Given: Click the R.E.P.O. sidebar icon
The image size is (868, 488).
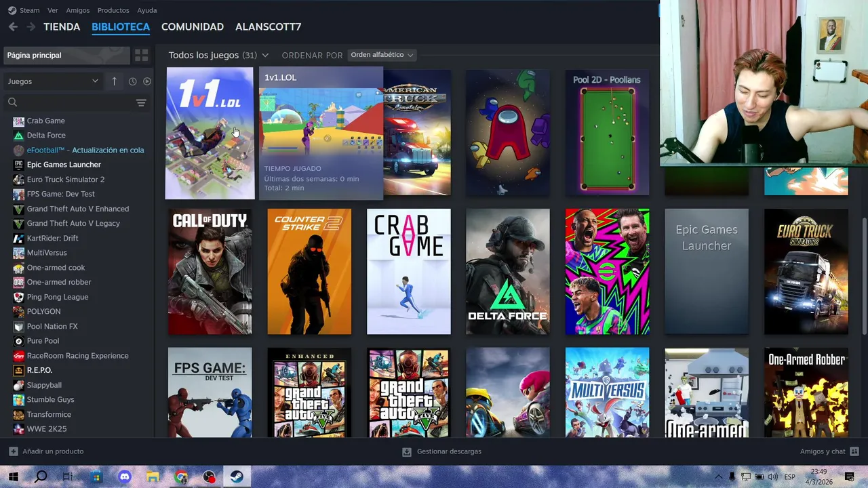Looking at the screenshot, I should point(18,370).
